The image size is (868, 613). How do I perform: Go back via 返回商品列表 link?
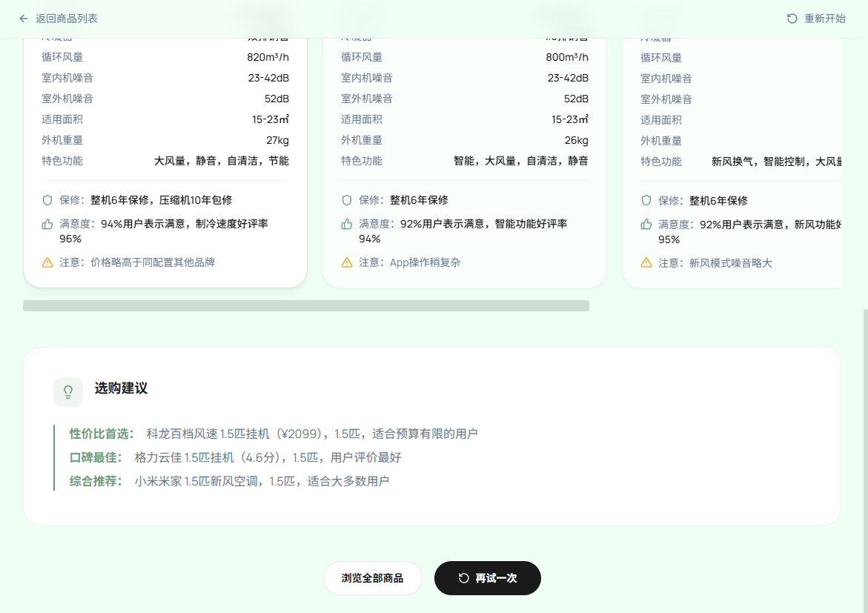(58, 19)
